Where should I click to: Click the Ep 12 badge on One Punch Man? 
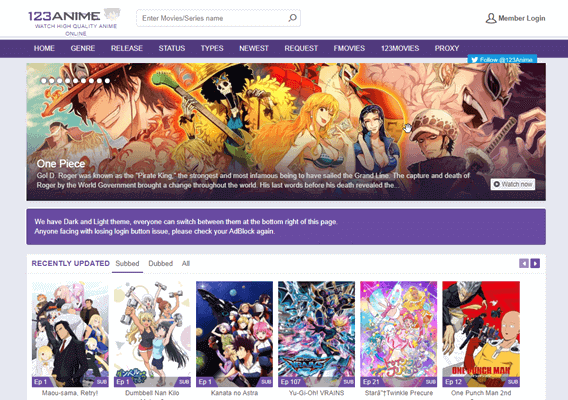click(453, 382)
